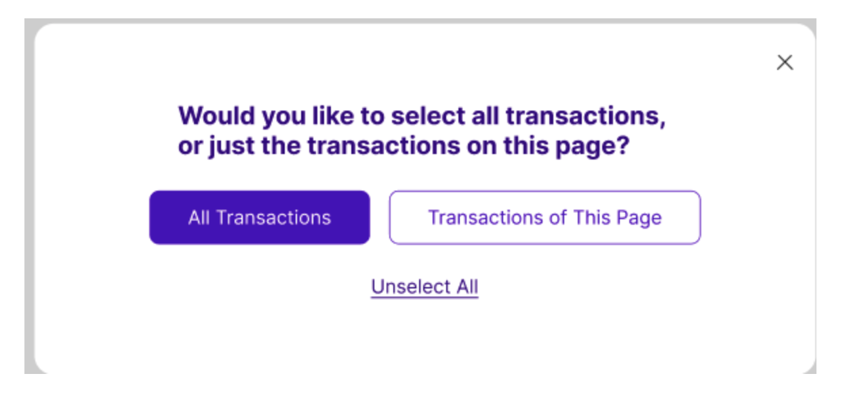Click the dialog heading question text
The image size is (868, 395).
tap(421, 131)
